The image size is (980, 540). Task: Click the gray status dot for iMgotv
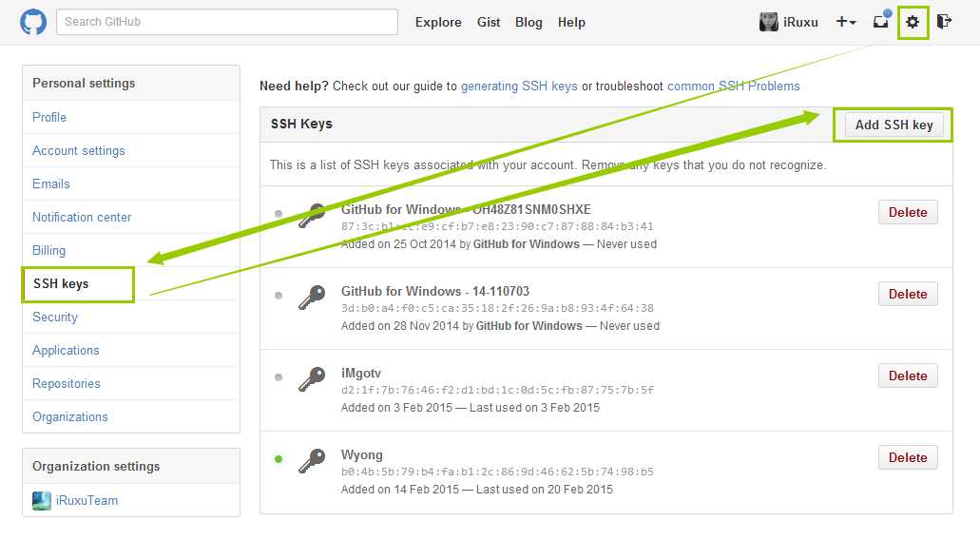click(x=279, y=377)
